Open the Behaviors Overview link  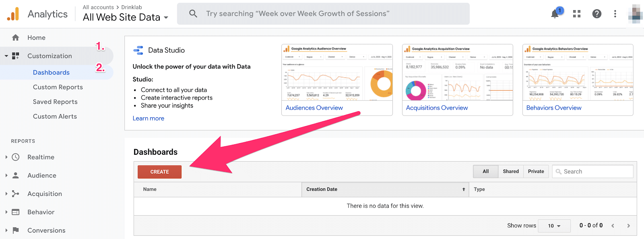coord(554,108)
